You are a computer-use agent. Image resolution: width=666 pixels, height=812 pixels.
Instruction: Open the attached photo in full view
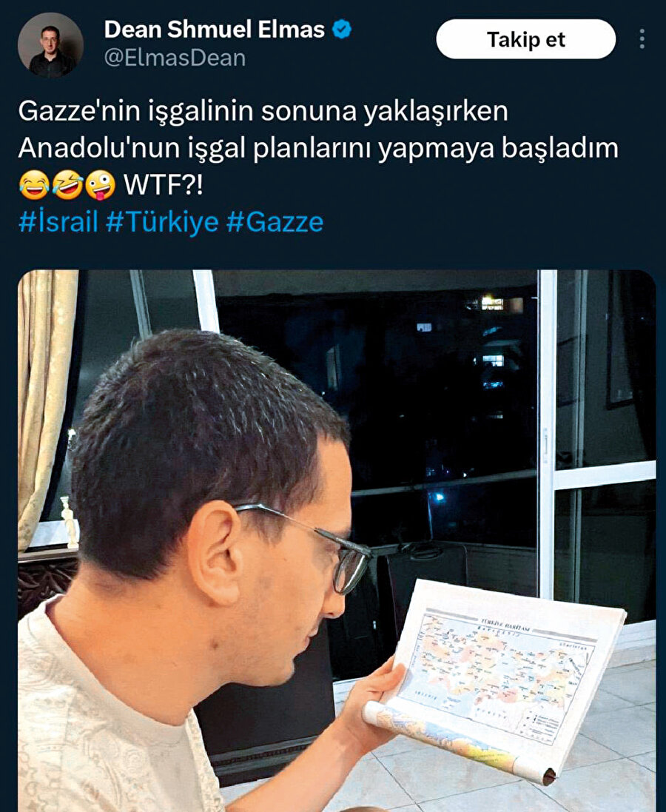pos(337,540)
